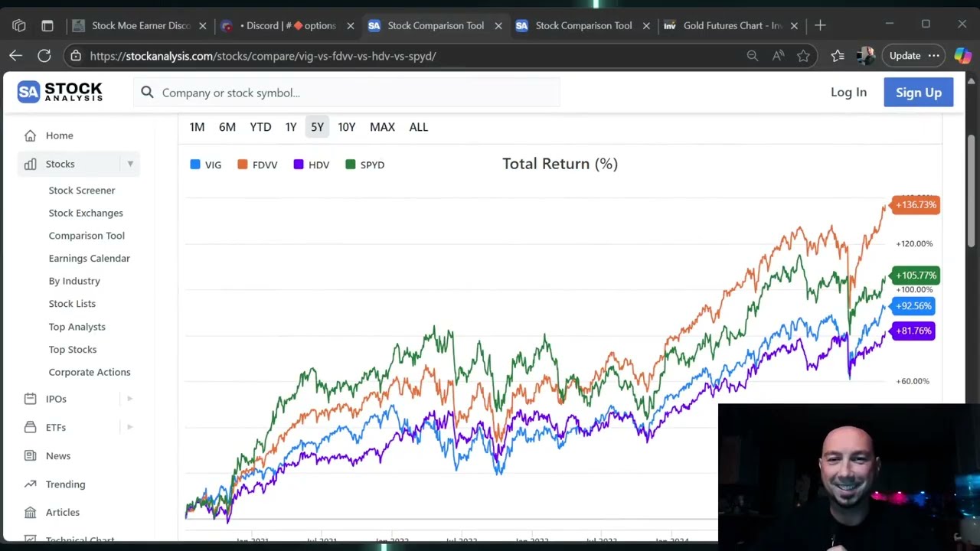Click the browser address bar URL
Screen dimensions: 980x551
(263, 56)
